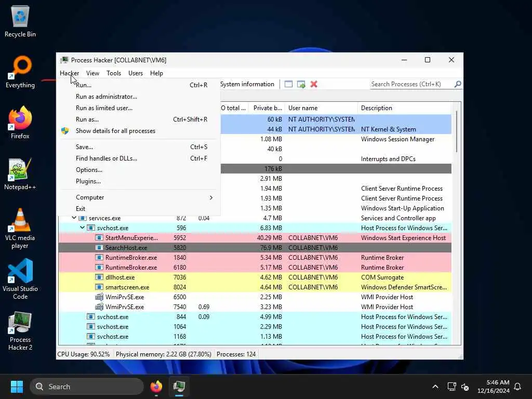The image size is (532, 399).
Task: Click the muted volume tray icon
Action: tap(465, 387)
